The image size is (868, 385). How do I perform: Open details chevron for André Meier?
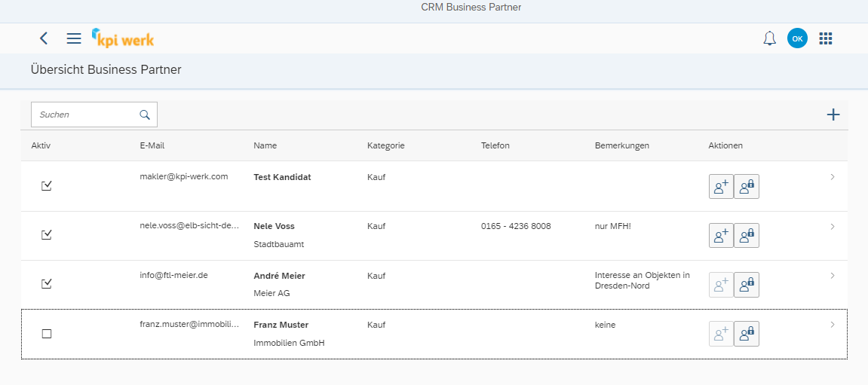[x=832, y=276]
